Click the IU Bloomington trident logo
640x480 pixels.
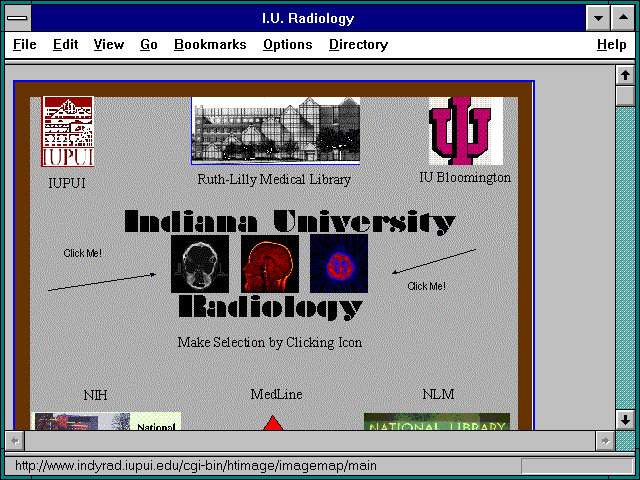pos(465,131)
